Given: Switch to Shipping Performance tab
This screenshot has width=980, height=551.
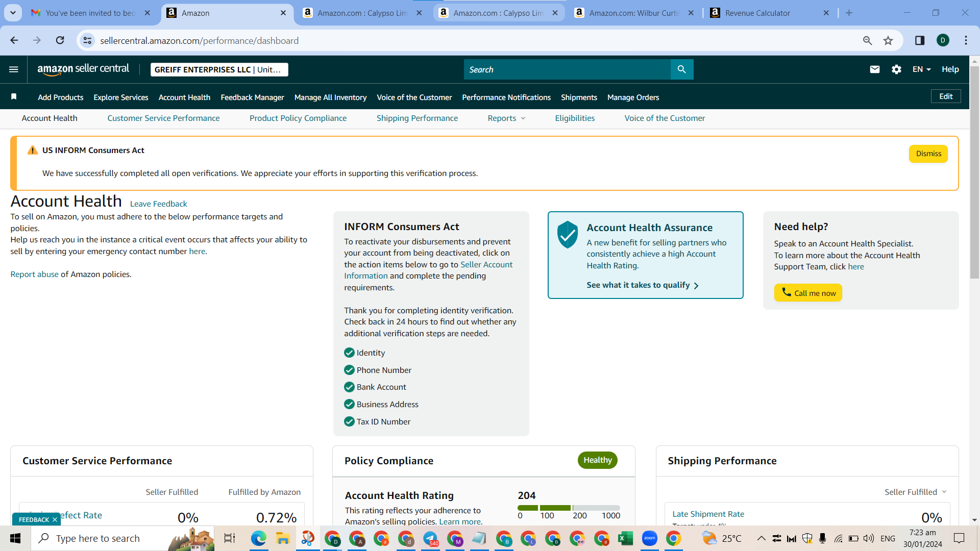Looking at the screenshot, I should pos(417,118).
